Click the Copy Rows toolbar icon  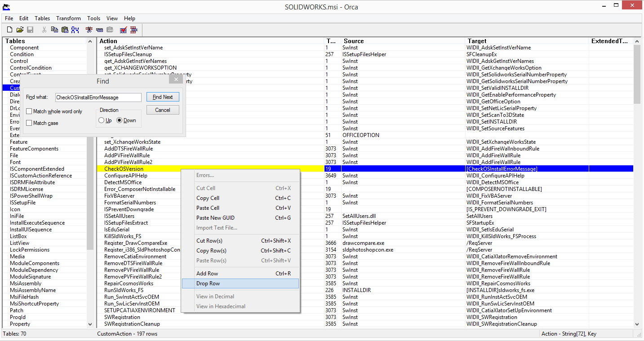tap(99, 30)
